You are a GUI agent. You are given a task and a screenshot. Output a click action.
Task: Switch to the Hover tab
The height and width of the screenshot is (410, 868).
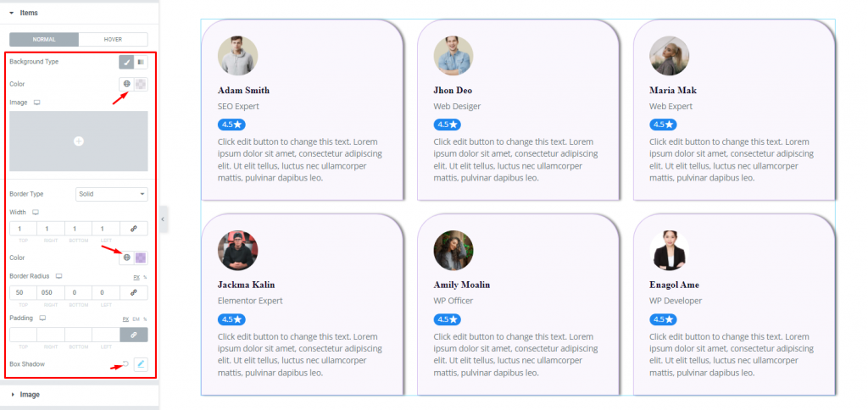click(x=113, y=40)
